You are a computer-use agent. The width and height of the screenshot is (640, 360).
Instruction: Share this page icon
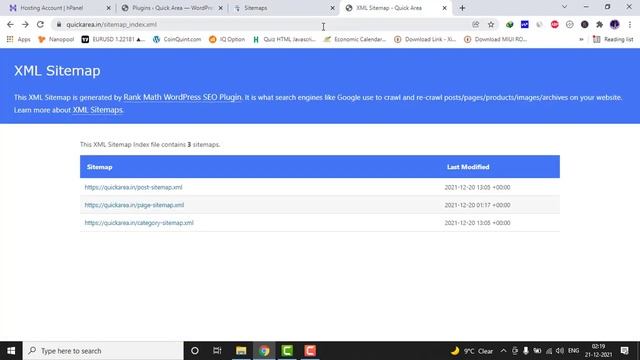pos(476,24)
